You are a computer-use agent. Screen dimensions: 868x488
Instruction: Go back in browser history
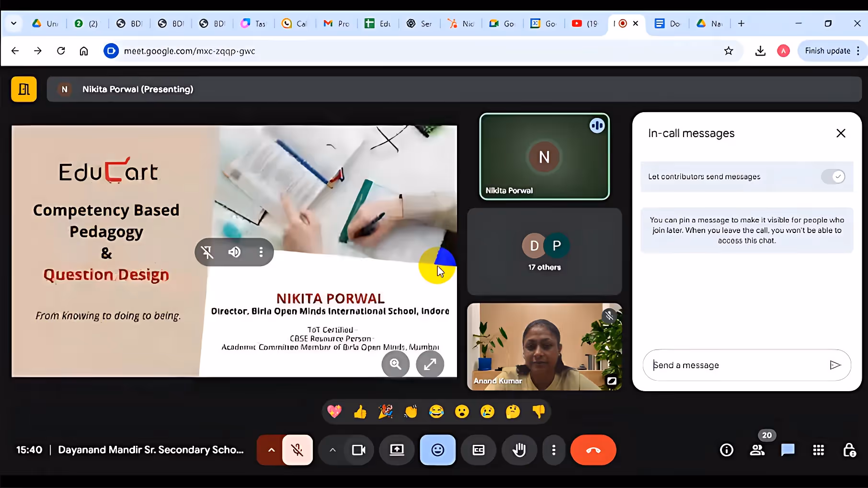point(15,51)
